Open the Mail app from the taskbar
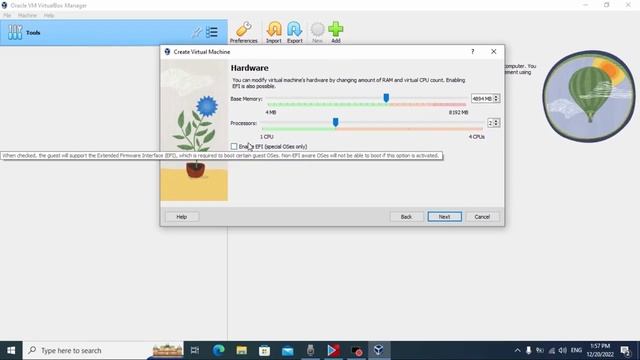This screenshot has width=640, height=360. (287, 350)
